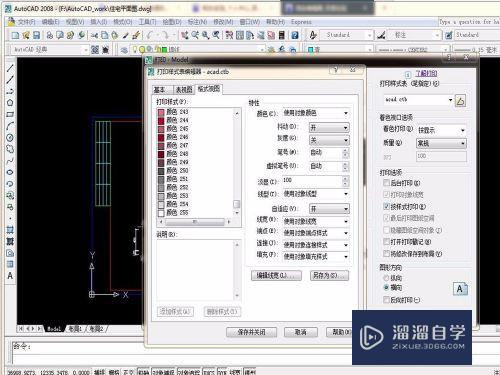Expand the 线型 dropdown list

pyautogui.click(x=316, y=194)
